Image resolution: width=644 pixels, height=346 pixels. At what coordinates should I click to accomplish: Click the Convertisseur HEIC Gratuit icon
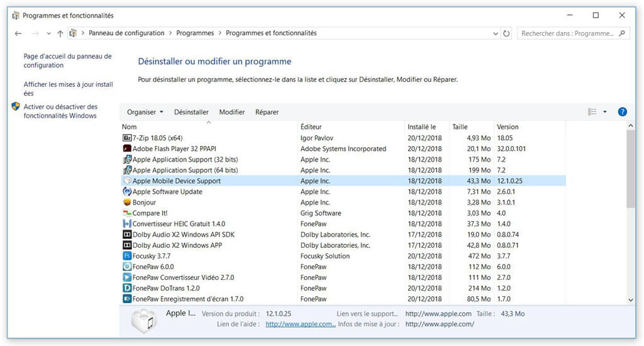[127, 223]
